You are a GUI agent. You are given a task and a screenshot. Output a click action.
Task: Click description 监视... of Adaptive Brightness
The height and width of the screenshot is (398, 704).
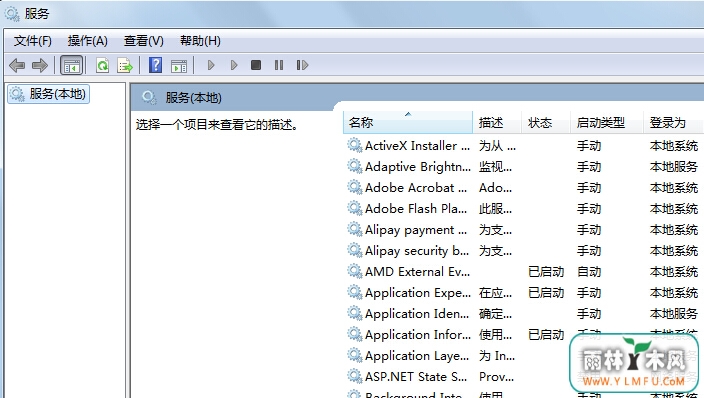[495, 167]
